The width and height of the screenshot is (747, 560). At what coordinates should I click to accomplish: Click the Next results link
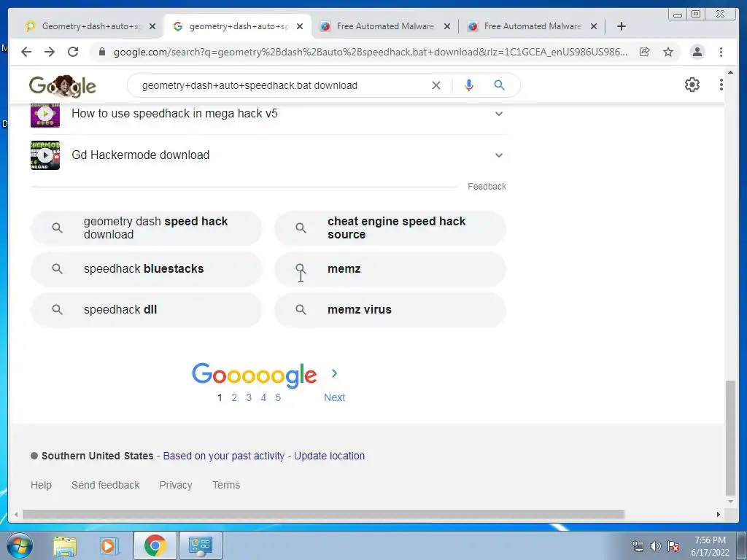(x=334, y=397)
